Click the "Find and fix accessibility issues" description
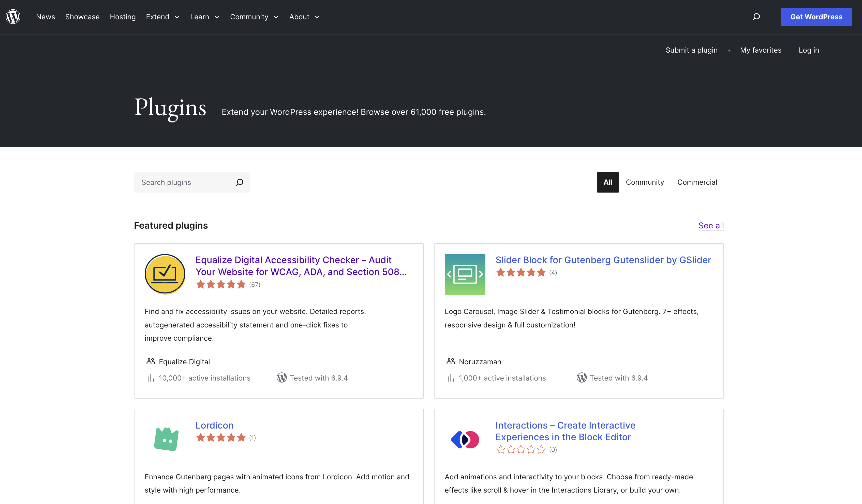862x504 pixels. [x=255, y=325]
